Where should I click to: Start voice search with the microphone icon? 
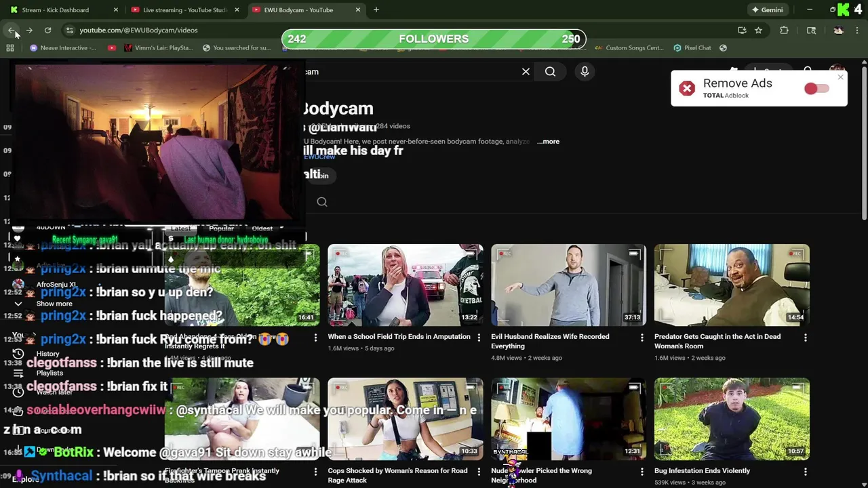[585, 71]
